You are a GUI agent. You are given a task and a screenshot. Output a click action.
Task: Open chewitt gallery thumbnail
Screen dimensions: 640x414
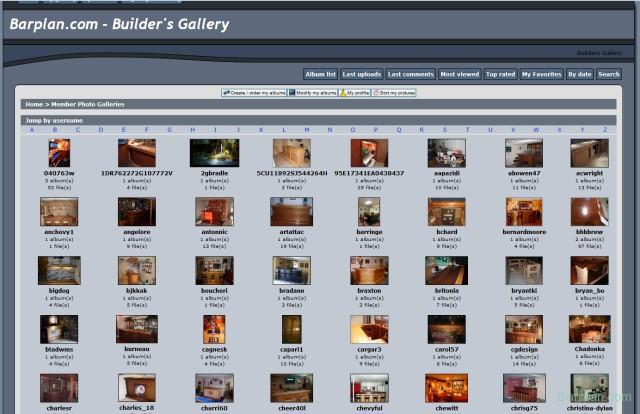[447, 388]
